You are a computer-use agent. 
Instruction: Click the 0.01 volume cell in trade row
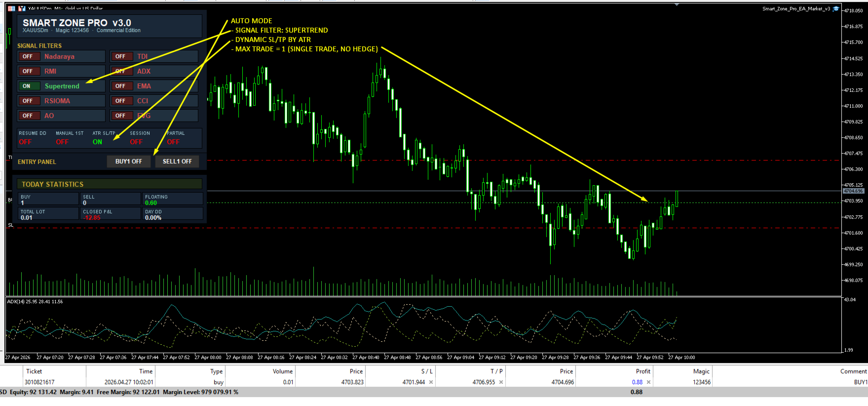coord(288,382)
